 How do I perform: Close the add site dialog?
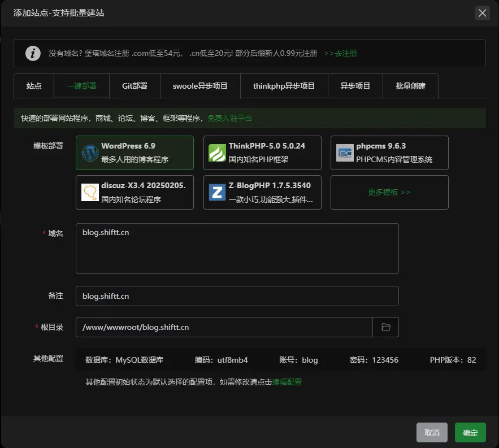pyautogui.click(x=482, y=13)
